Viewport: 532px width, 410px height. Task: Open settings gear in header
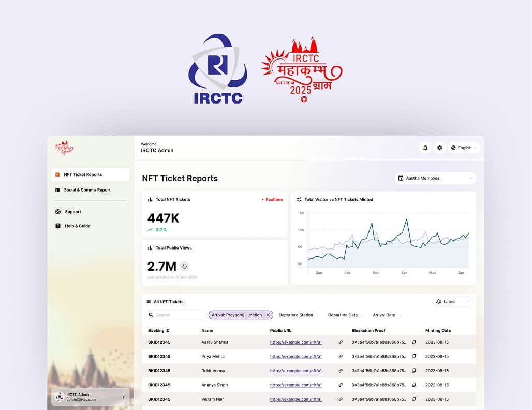coord(439,148)
